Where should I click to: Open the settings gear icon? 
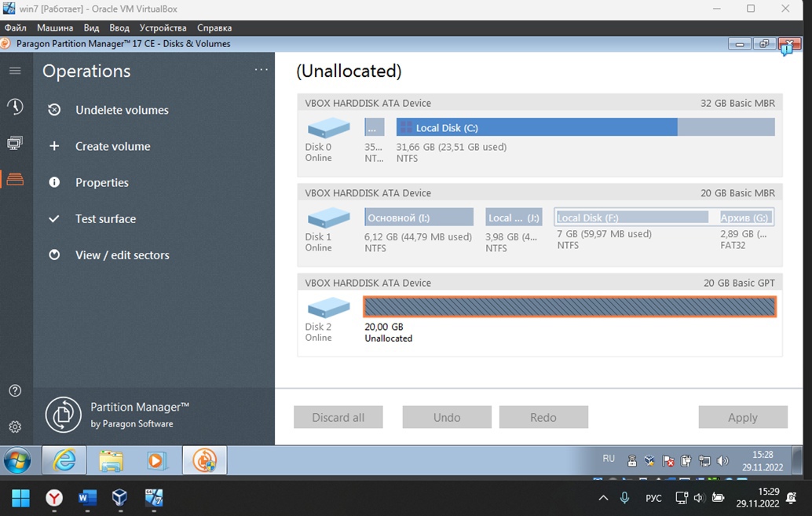coord(15,427)
